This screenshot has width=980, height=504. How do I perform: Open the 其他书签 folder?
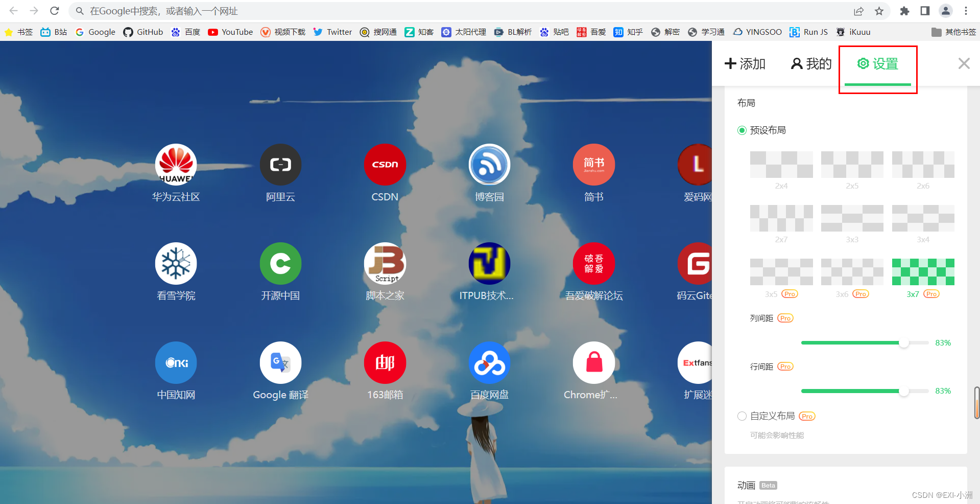pos(953,32)
